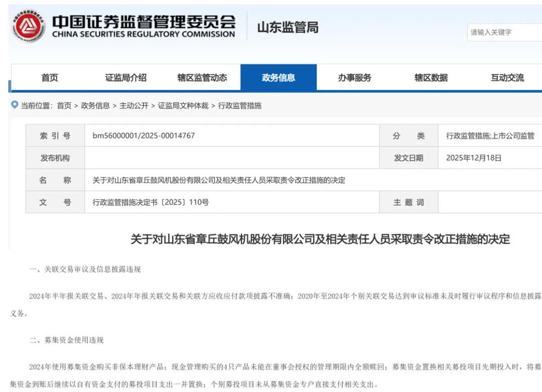The width and height of the screenshot is (542, 392).
Task: Click the 行政监管措施;上市公司监管 category value
Action: 490,136
